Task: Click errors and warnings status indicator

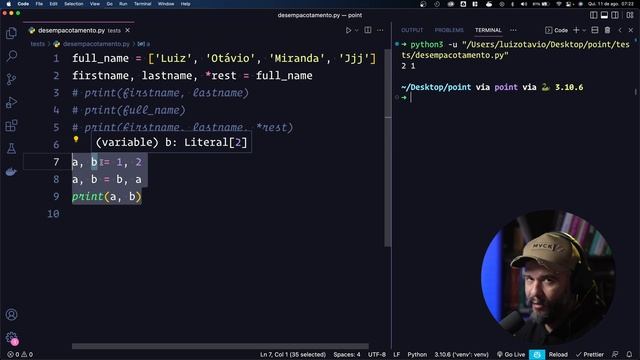Action: [x=20, y=354]
